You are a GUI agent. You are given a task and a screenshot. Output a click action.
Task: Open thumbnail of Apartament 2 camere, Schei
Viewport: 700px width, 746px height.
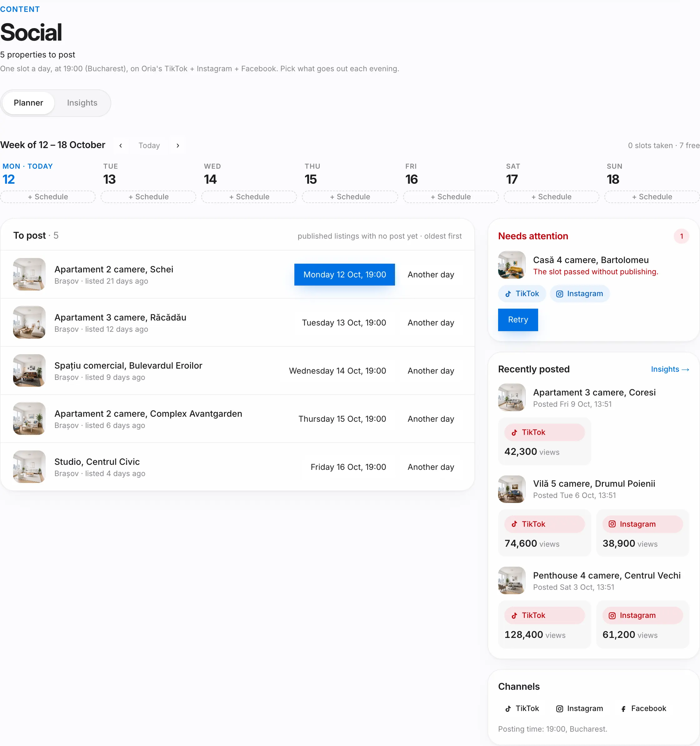click(x=29, y=274)
